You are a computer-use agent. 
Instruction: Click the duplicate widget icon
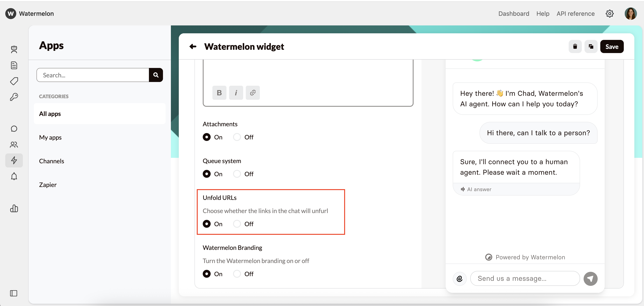(x=591, y=46)
